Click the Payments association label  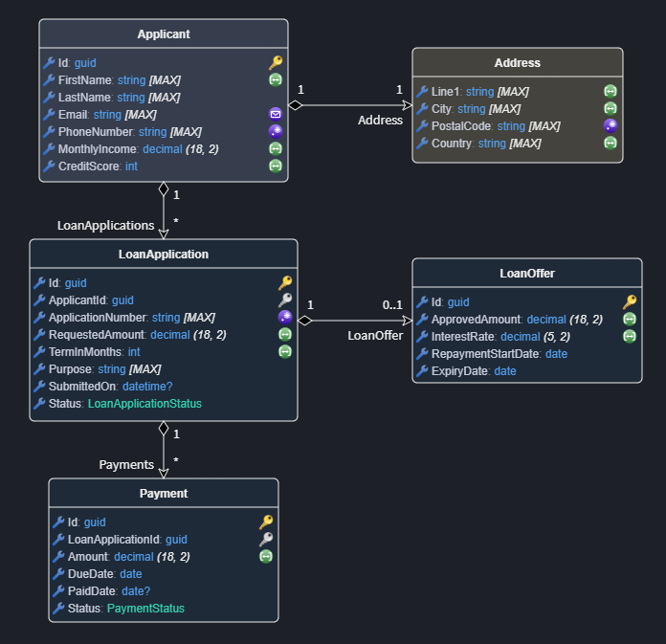pos(126,465)
